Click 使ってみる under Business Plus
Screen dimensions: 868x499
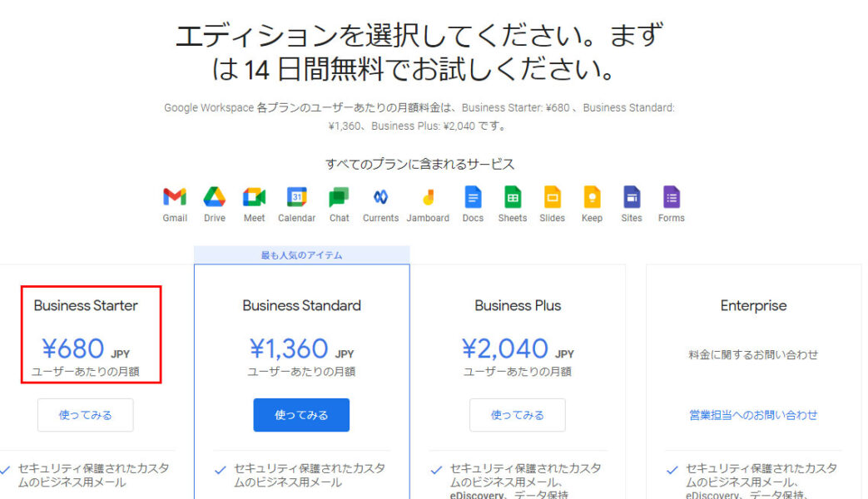(518, 415)
